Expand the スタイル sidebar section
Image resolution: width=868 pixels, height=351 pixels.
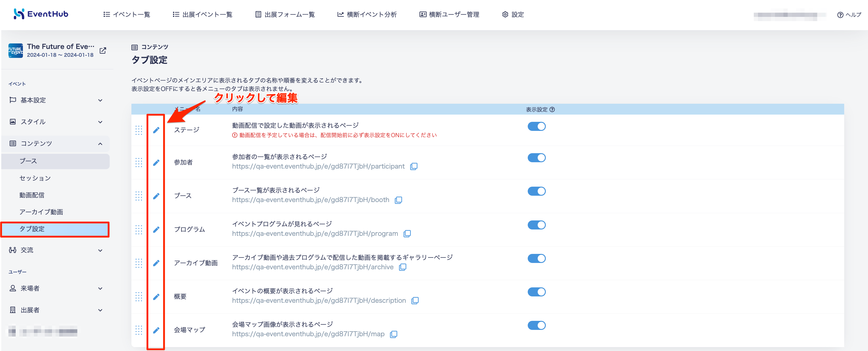coord(55,122)
